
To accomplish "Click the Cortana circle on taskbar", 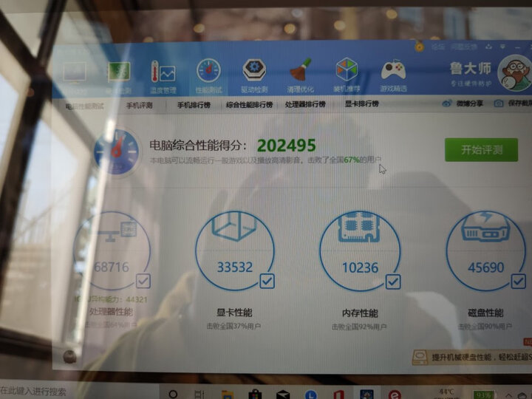I will 173,394.
